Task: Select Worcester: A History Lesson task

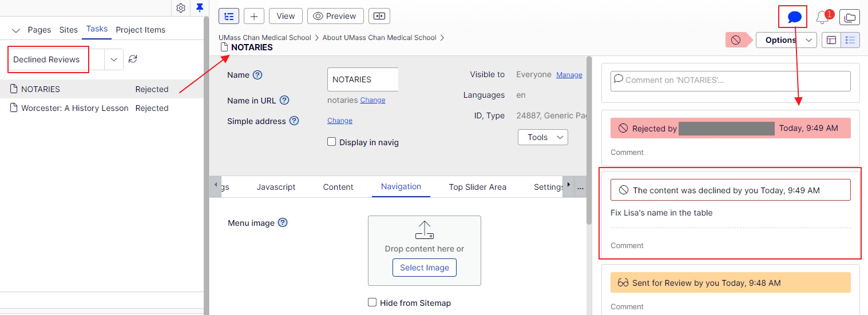Action: click(x=74, y=108)
